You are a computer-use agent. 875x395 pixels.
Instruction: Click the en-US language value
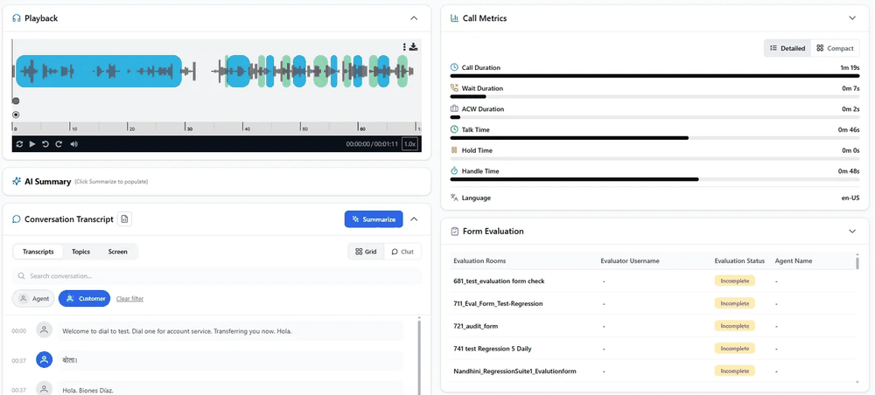click(850, 198)
